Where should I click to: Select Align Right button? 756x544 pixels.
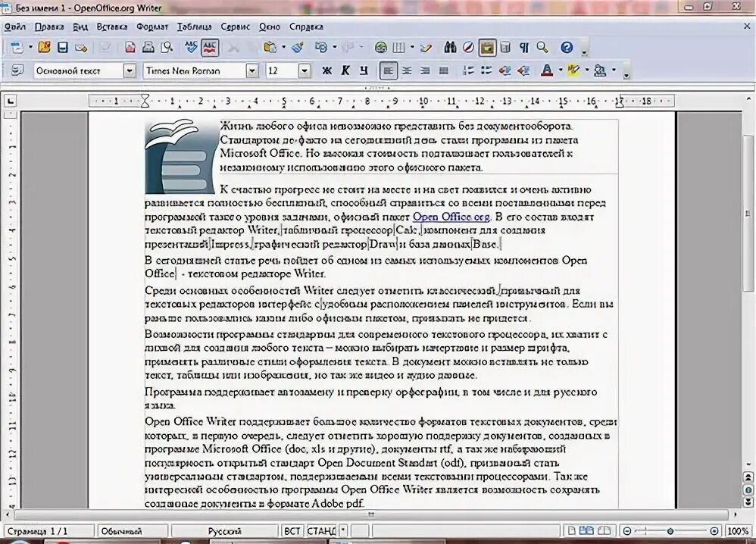425,71
